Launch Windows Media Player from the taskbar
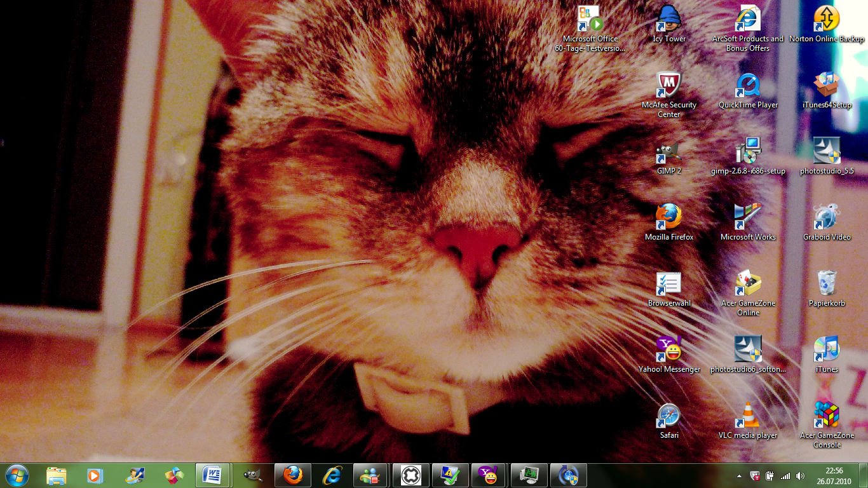Viewport: 868px width, 488px height. coord(95,475)
